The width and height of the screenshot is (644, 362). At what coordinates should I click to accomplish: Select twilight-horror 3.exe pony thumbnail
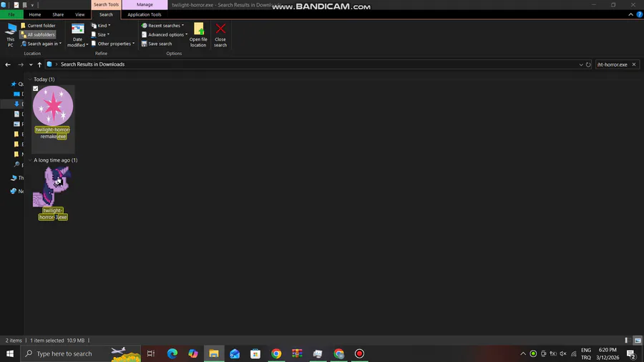(52, 186)
